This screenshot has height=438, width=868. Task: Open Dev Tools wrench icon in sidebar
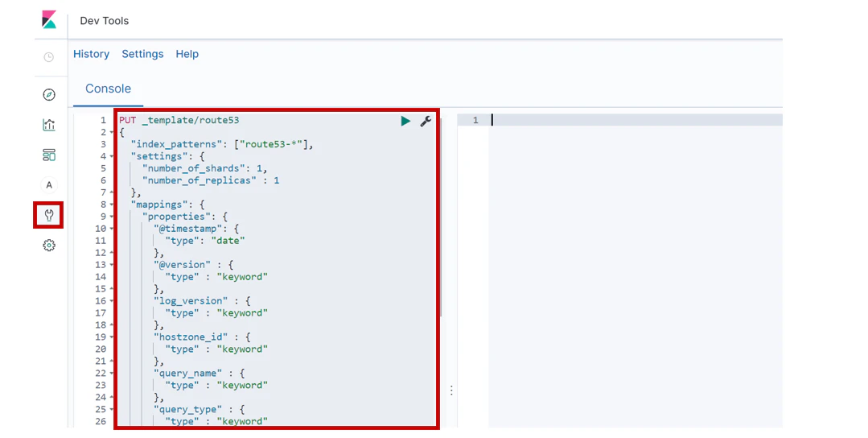click(49, 215)
